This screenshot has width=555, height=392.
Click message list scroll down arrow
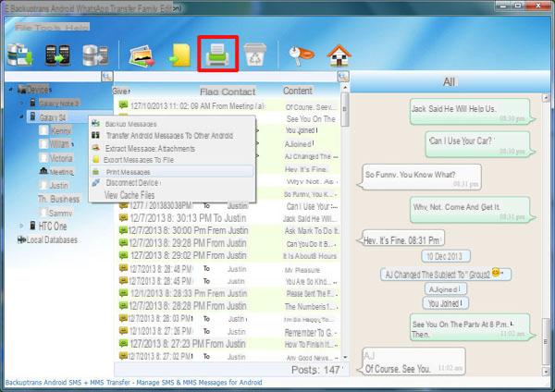click(x=345, y=357)
